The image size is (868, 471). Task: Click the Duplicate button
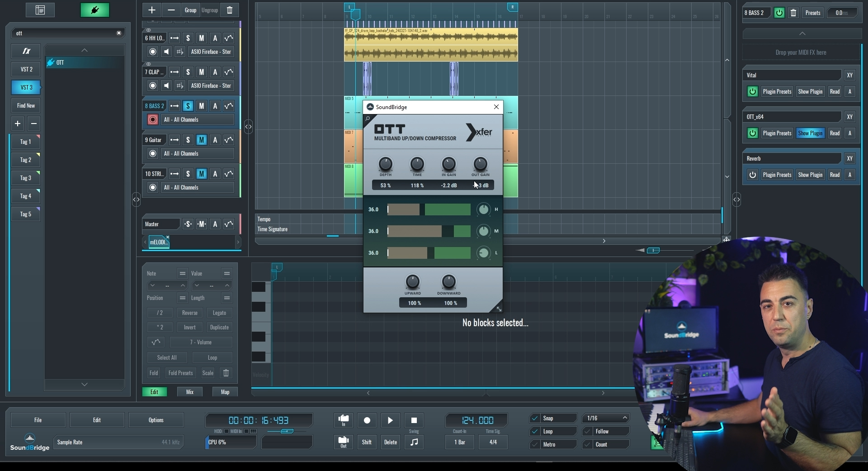point(219,327)
